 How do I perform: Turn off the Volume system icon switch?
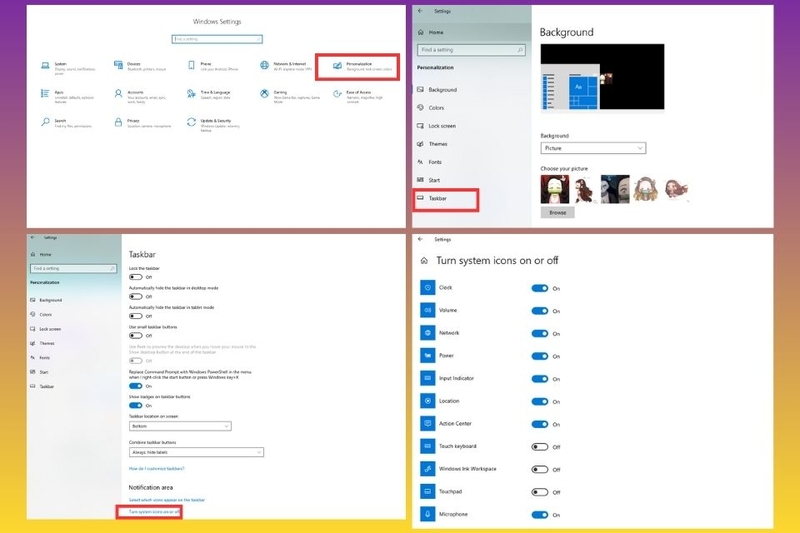[540, 311]
